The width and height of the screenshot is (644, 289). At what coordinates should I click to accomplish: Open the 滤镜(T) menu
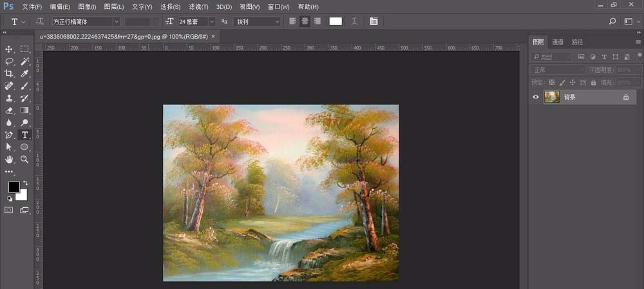pyautogui.click(x=198, y=7)
